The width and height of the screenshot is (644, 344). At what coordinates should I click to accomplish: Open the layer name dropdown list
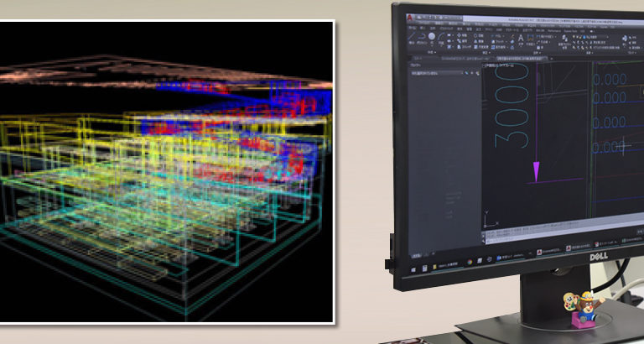[594, 37]
